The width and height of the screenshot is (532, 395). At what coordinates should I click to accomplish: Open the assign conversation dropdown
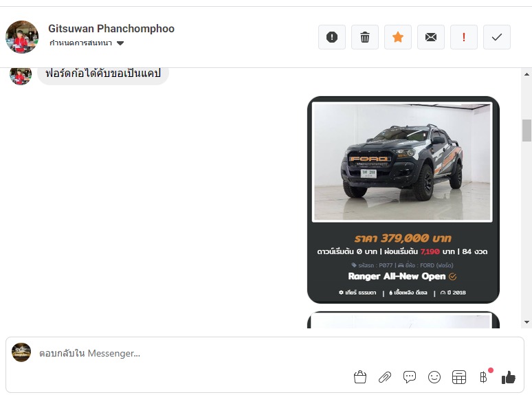pos(87,43)
